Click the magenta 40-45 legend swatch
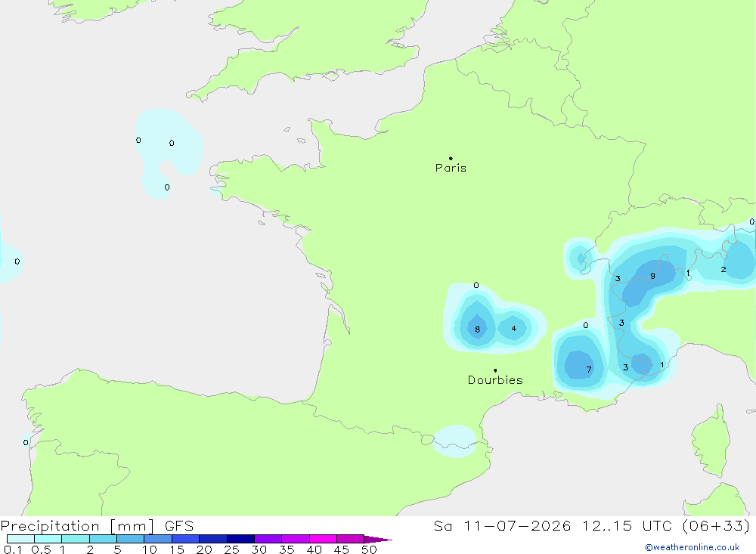The height and width of the screenshot is (554, 756). click(323, 539)
